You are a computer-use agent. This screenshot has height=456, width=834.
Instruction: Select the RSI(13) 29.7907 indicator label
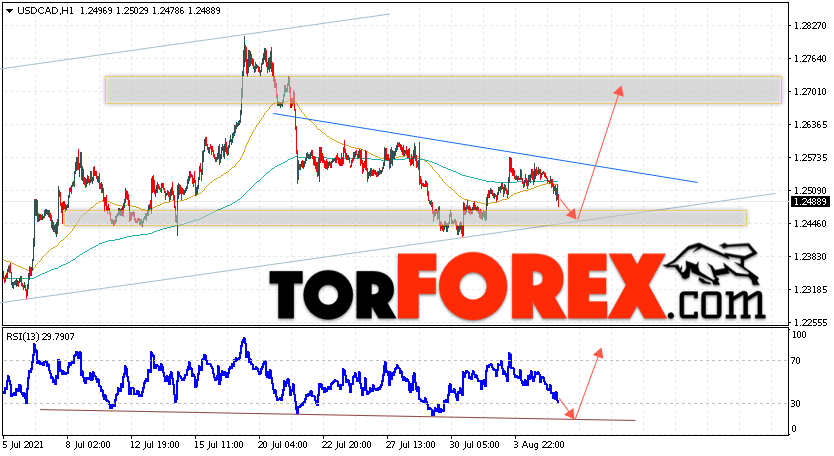pyautogui.click(x=40, y=337)
